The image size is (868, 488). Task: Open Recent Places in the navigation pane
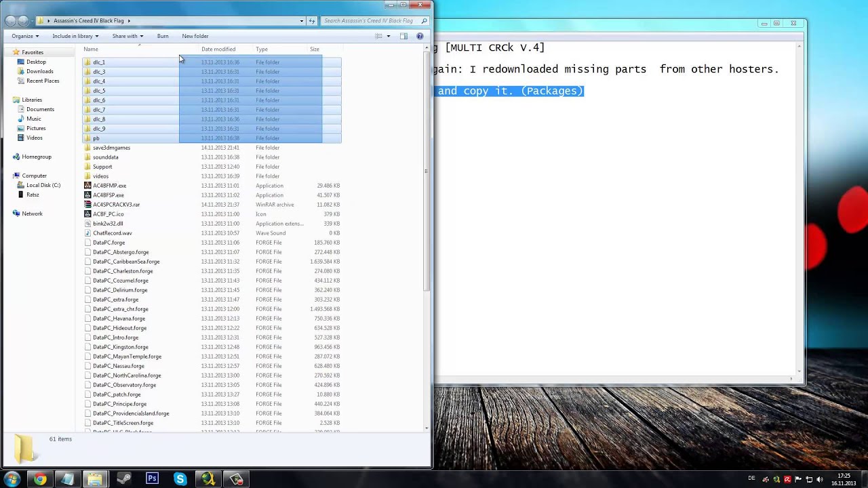pyautogui.click(x=43, y=81)
